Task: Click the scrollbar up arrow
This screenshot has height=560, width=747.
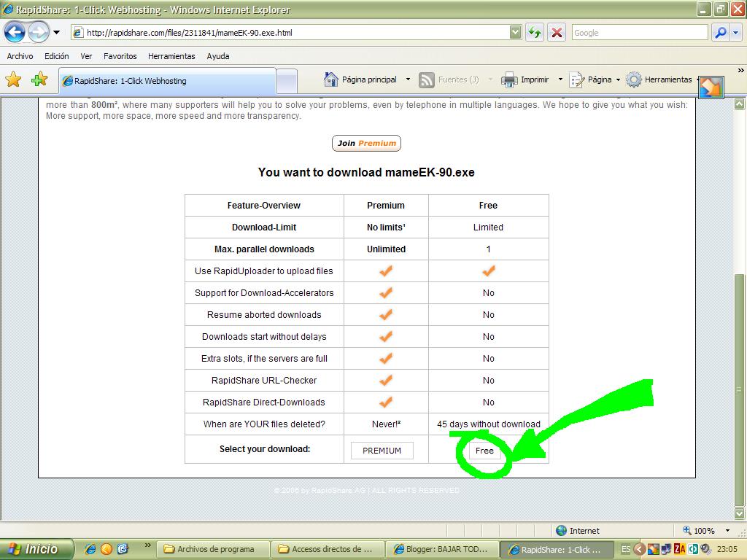Action: click(740, 104)
